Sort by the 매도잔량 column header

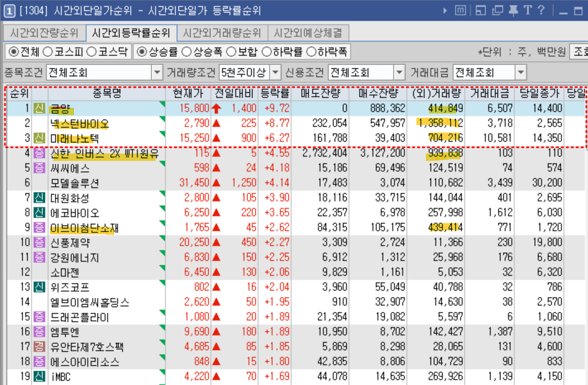[x=320, y=93]
